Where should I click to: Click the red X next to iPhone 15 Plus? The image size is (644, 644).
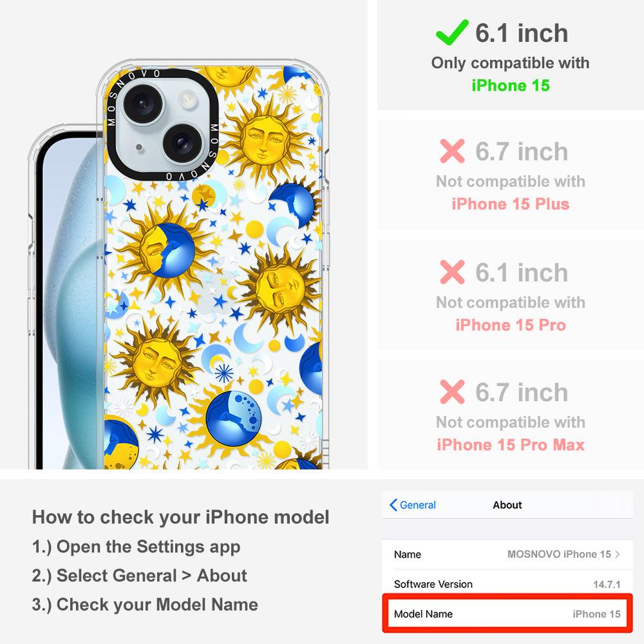[x=452, y=151]
